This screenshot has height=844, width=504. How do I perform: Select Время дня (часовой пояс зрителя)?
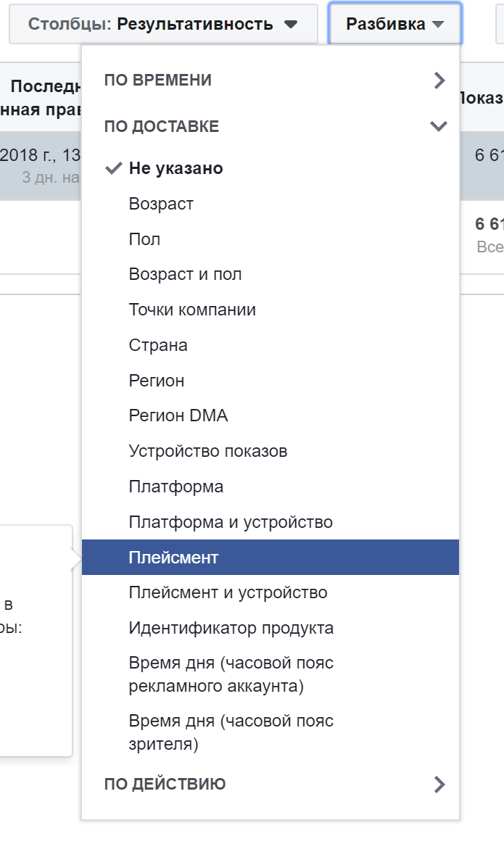231,732
